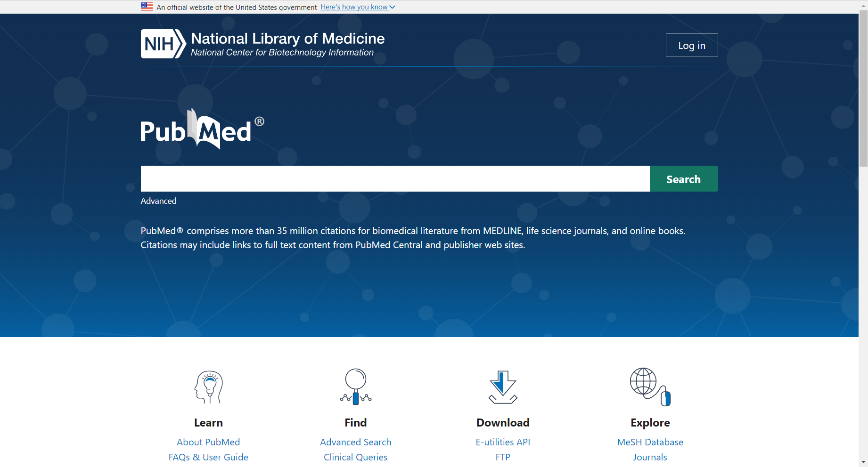This screenshot has height=467, width=868.
Task: Click the Explore globe and mouse icon
Action: (x=650, y=386)
